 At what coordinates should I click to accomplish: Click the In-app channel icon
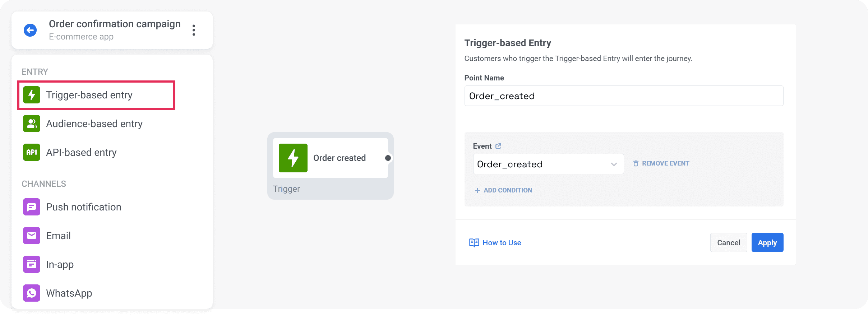tap(32, 264)
